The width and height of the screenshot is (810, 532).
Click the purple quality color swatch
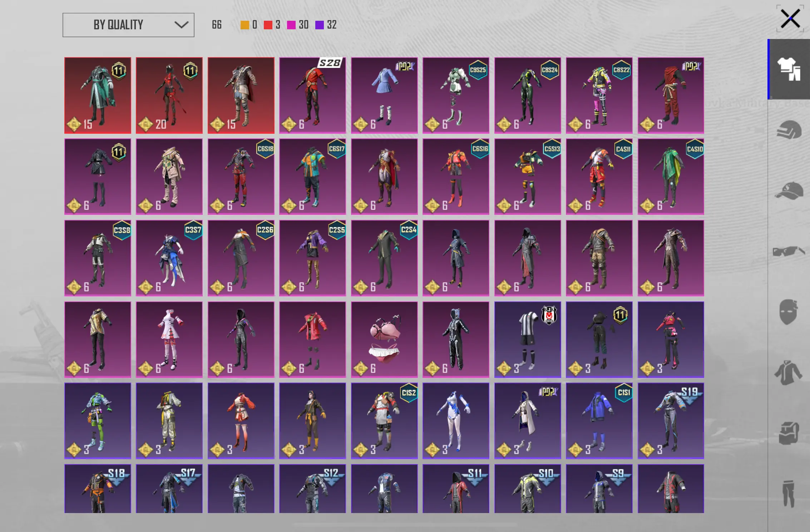[x=319, y=25]
